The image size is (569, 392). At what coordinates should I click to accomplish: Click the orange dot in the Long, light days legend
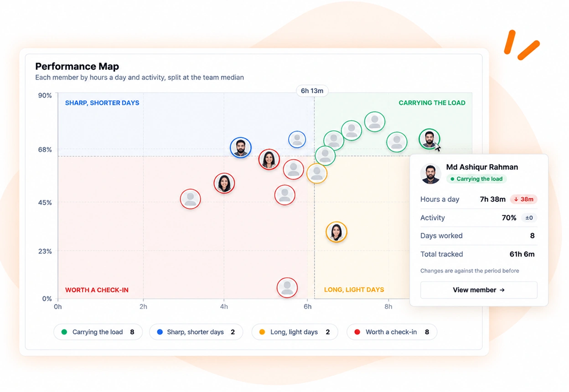(x=262, y=332)
